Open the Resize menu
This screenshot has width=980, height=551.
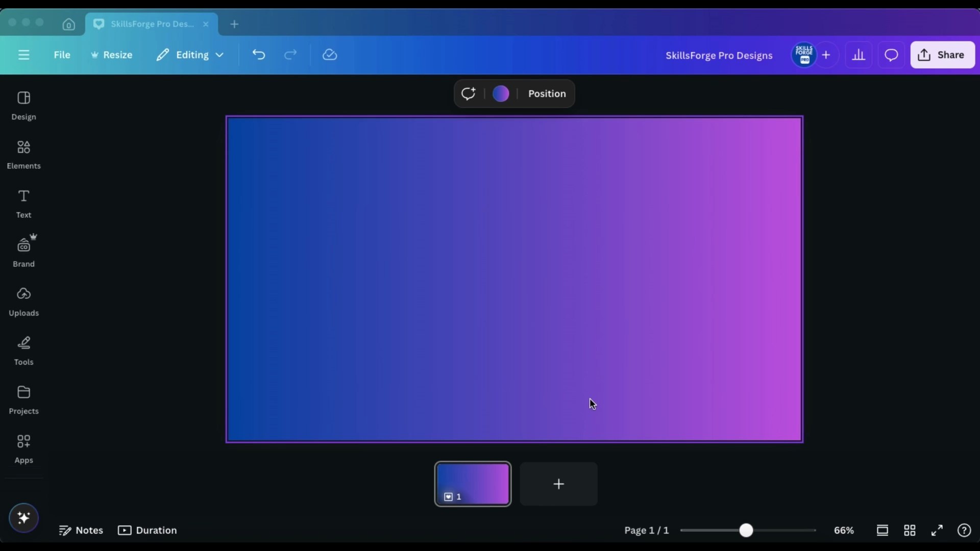click(x=111, y=55)
